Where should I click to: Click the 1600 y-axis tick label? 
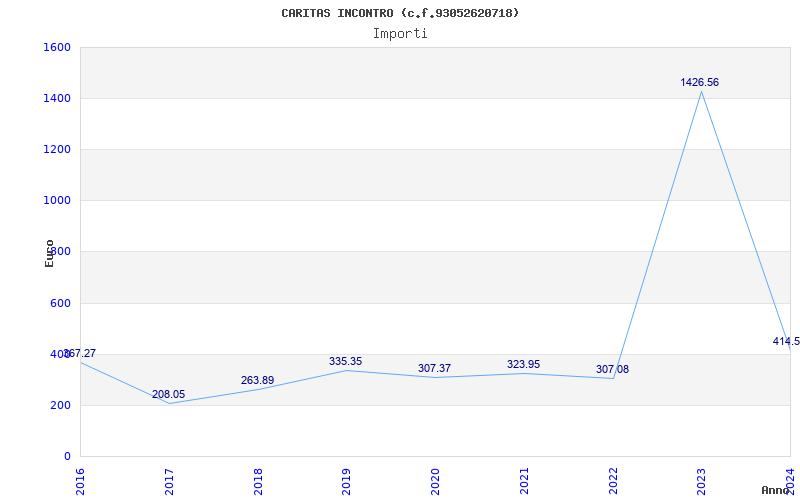coord(57,47)
